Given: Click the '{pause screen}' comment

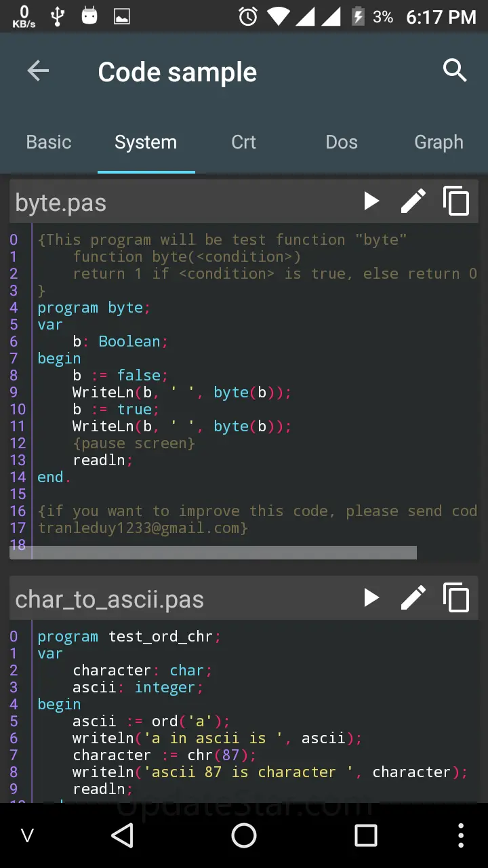Looking at the screenshot, I should [x=134, y=443].
